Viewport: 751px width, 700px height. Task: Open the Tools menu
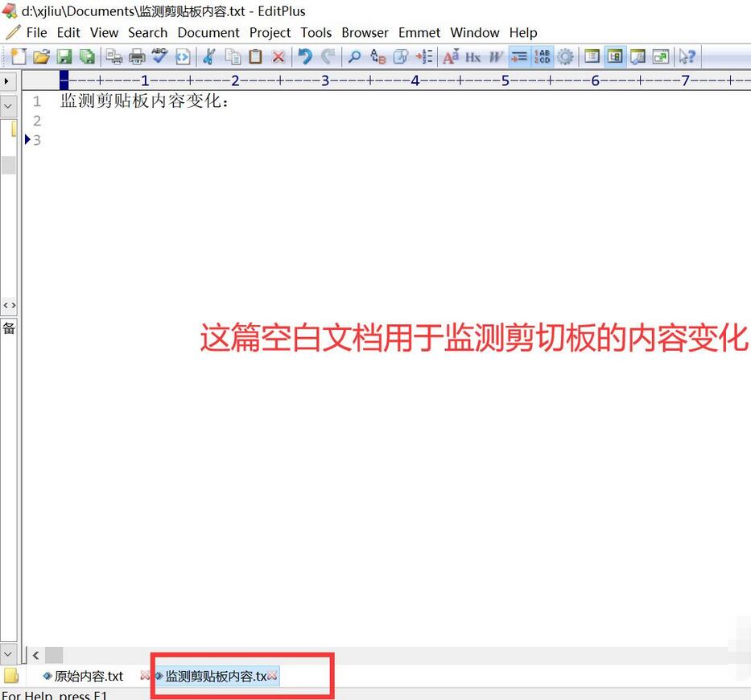click(316, 32)
